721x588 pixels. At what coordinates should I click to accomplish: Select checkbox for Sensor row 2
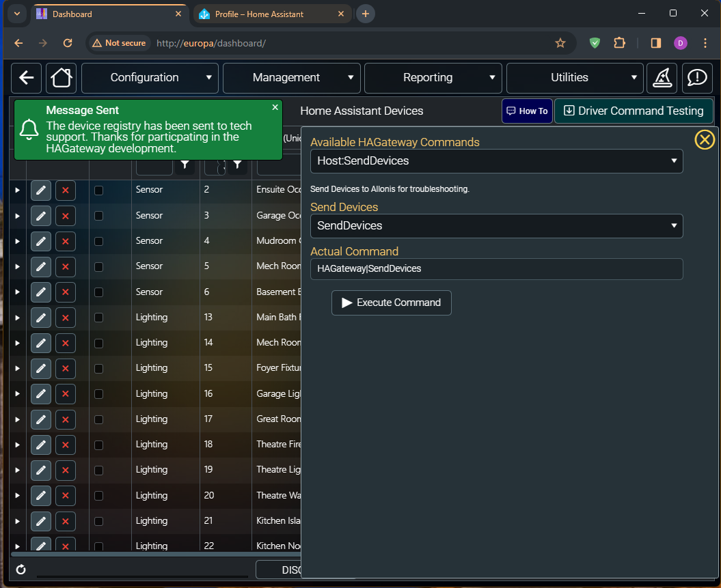(x=99, y=190)
